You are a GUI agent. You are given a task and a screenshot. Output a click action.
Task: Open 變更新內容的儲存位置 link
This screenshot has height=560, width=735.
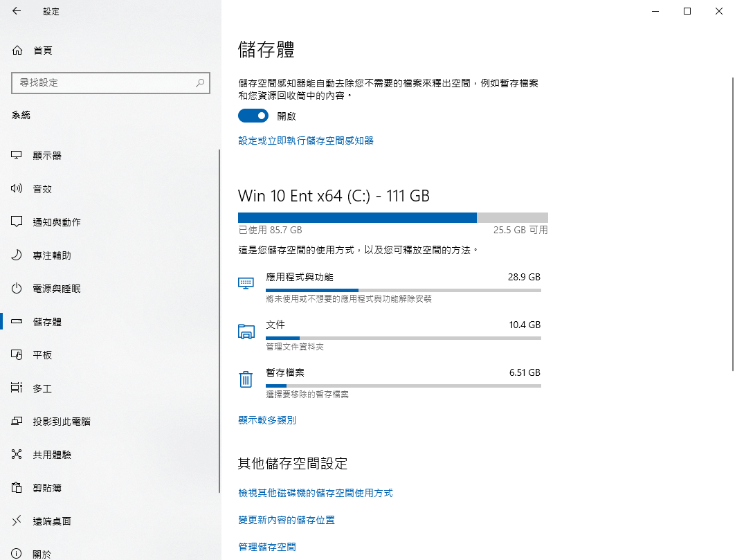click(287, 520)
